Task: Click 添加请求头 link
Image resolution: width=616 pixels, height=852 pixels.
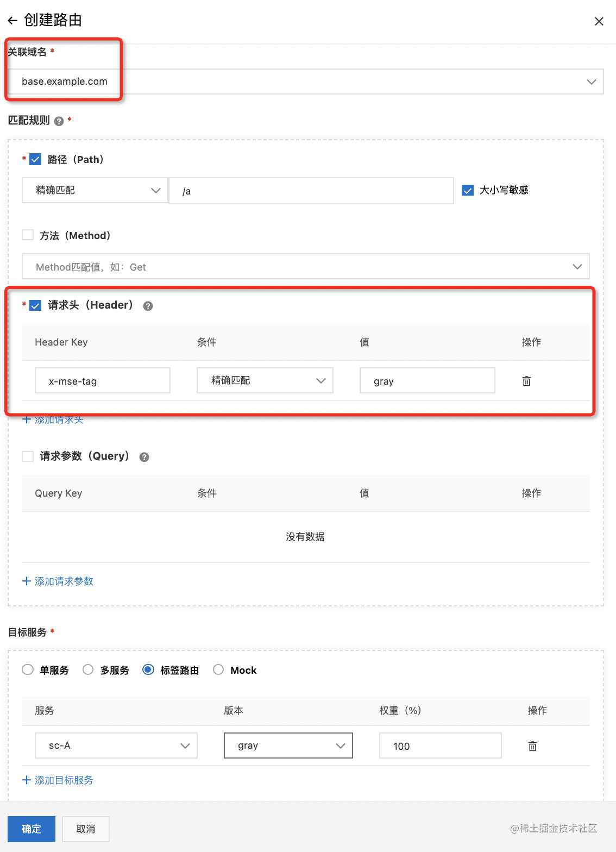Action: click(53, 419)
